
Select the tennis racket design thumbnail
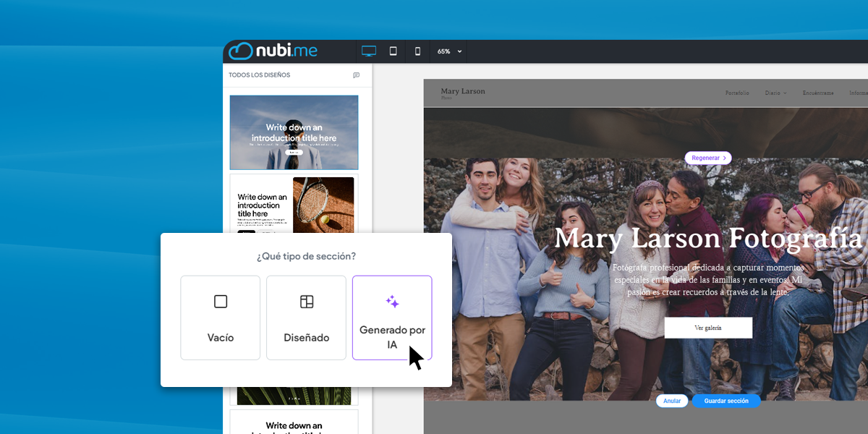(x=294, y=204)
